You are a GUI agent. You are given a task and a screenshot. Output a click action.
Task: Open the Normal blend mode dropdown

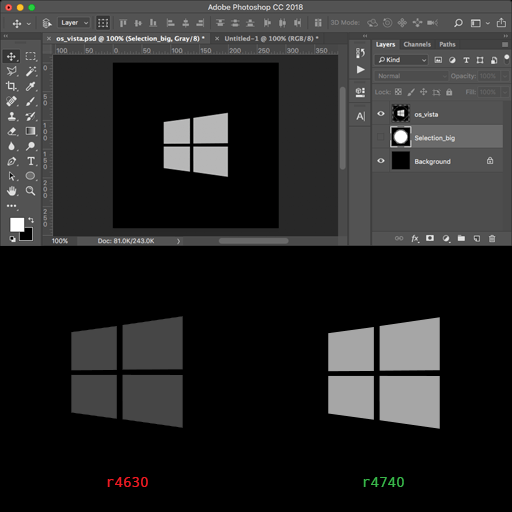[x=411, y=76]
